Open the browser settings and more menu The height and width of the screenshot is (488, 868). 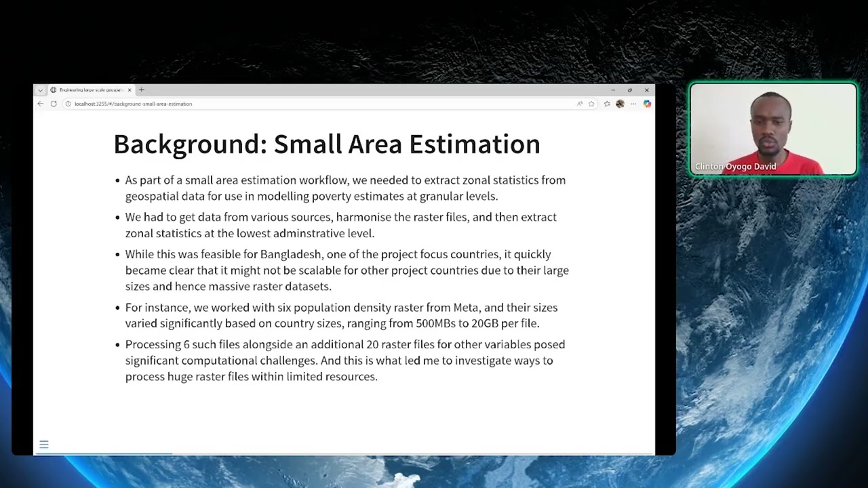click(x=633, y=104)
